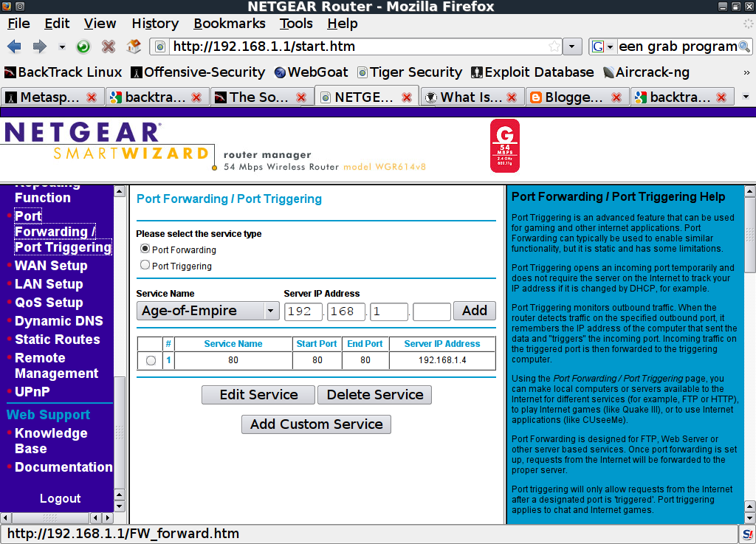756x544 pixels.
Task: Open the Aircrack-ng bookmark
Action: point(646,72)
